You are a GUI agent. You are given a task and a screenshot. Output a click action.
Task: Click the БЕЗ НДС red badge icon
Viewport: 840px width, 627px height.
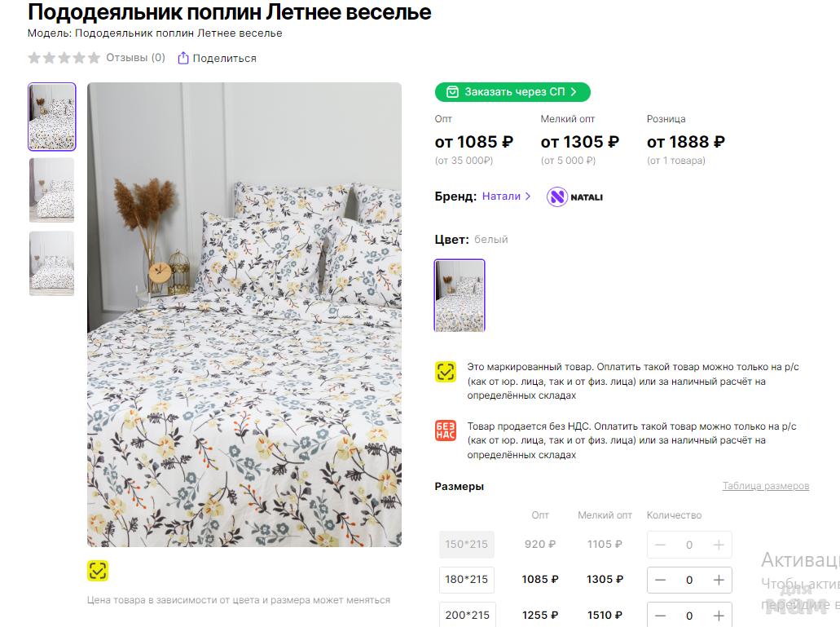(x=446, y=431)
